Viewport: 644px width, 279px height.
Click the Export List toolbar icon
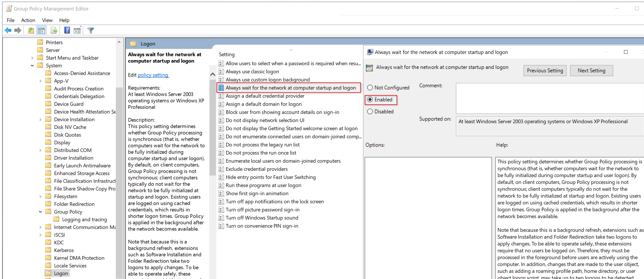coord(54,31)
